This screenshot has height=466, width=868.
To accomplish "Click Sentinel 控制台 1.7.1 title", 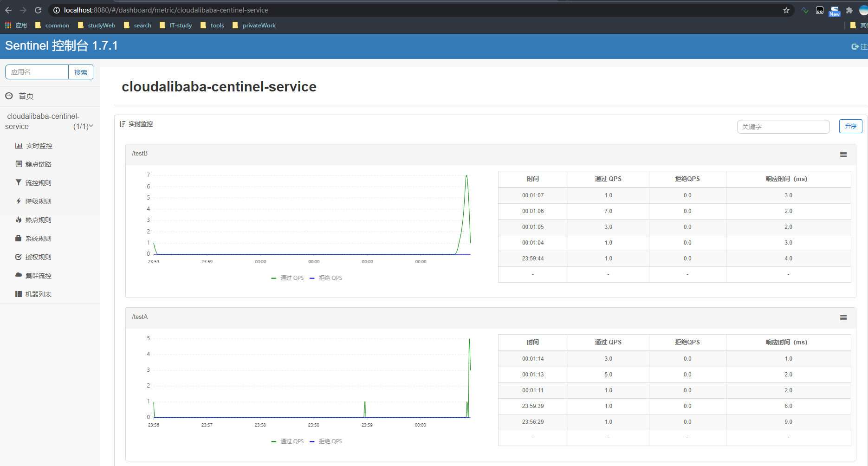I will pos(61,45).
